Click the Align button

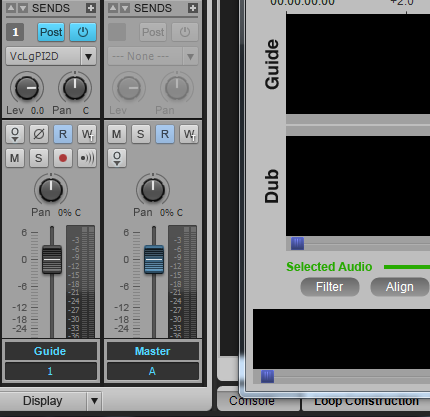[x=400, y=287]
